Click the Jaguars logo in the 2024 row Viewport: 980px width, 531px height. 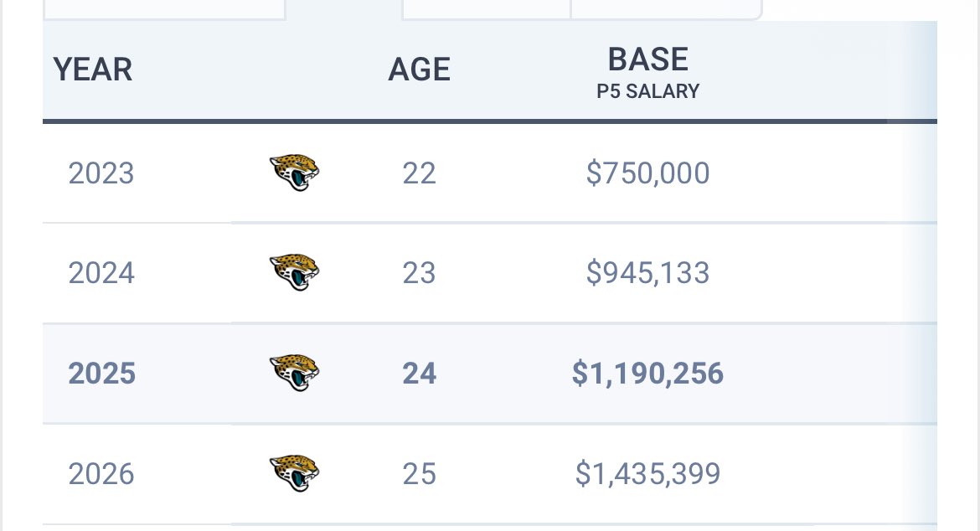tap(294, 272)
